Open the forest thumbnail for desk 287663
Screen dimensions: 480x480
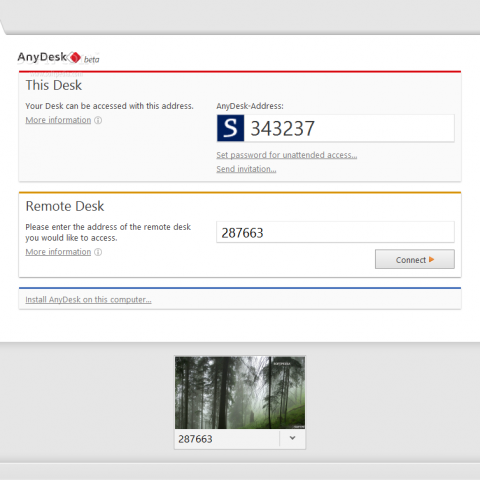tap(240, 393)
